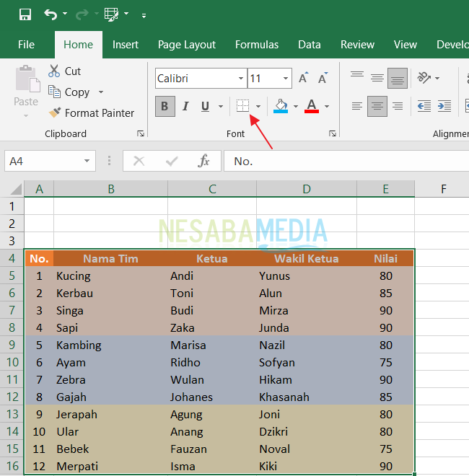Toggle Bold formatting

pos(165,106)
